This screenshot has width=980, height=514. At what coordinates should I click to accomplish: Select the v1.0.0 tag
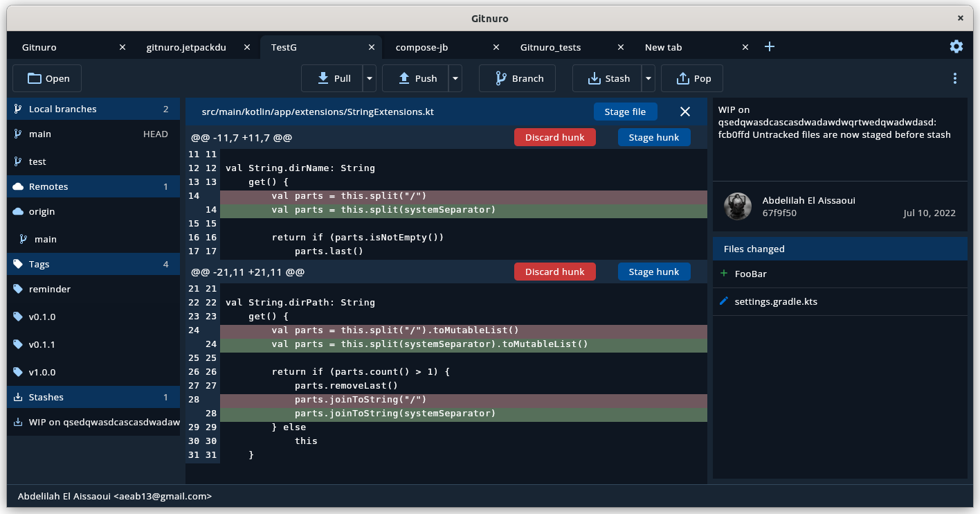click(93, 372)
